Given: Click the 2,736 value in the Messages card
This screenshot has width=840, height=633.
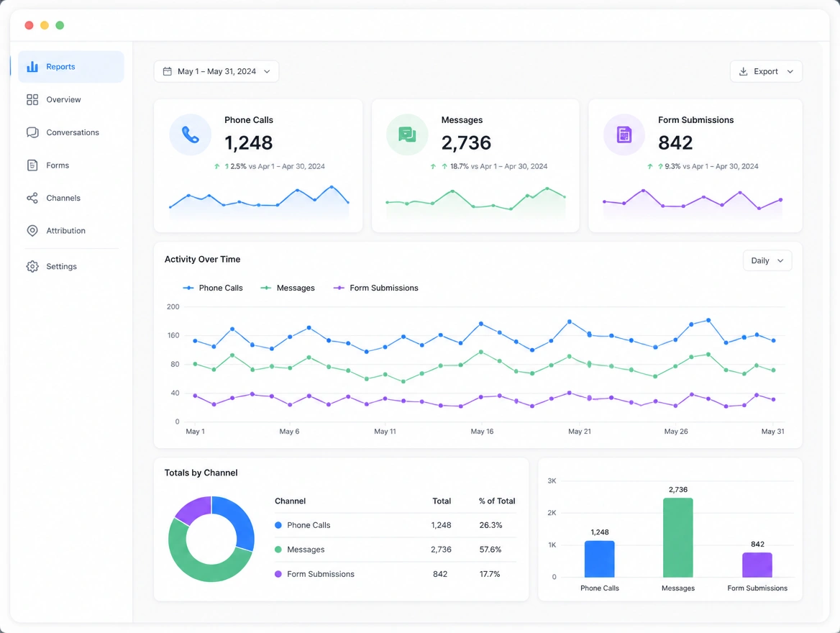Looking at the screenshot, I should pyautogui.click(x=466, y=143).
